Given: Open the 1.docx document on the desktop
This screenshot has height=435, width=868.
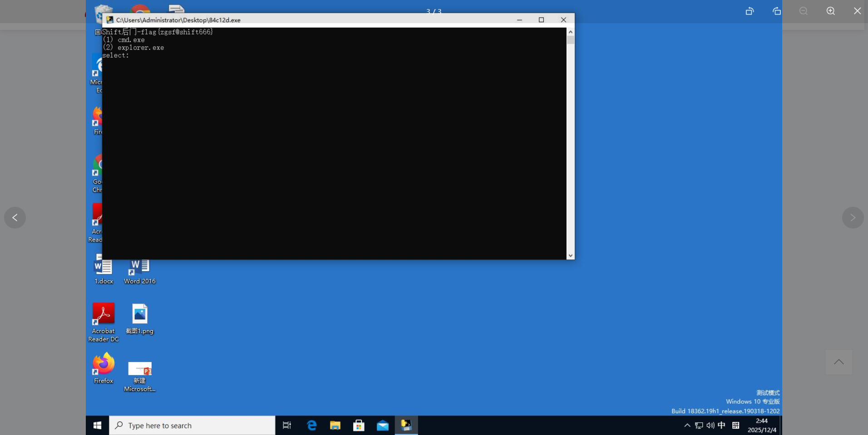Looking at the screenshot, I should pos(103,268).
